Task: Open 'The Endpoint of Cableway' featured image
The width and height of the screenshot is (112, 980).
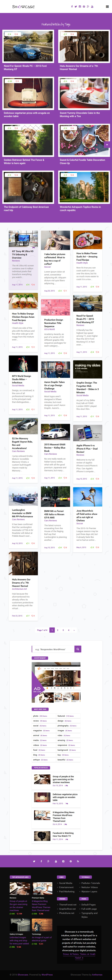Action: tap(28, 188)
